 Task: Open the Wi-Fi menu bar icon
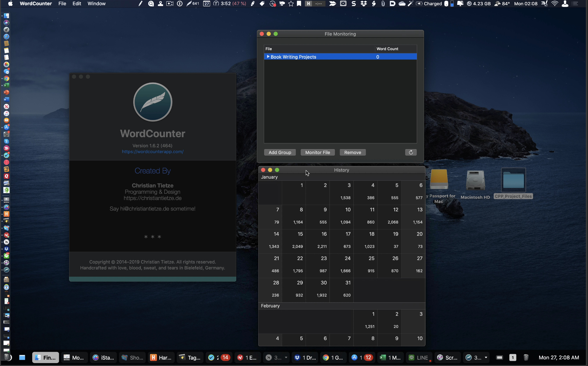click(555, 3)
